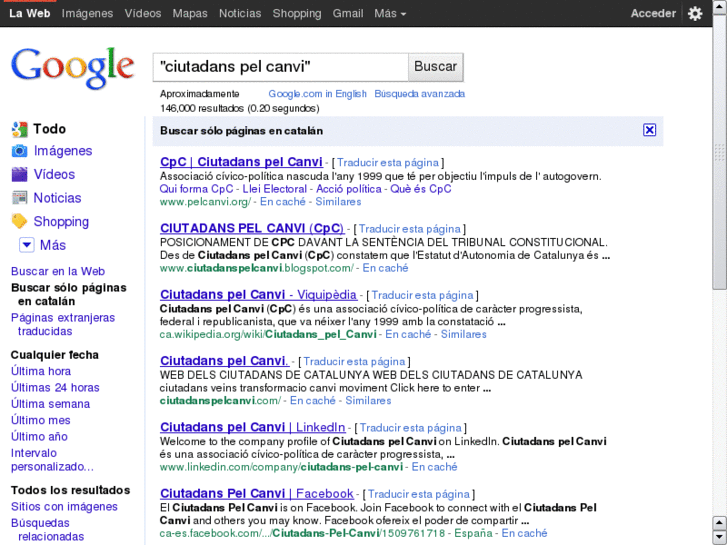The height and width of the screenshot is (545, 727).
Task: Click the Google logo
Action: tap(73, 68)
